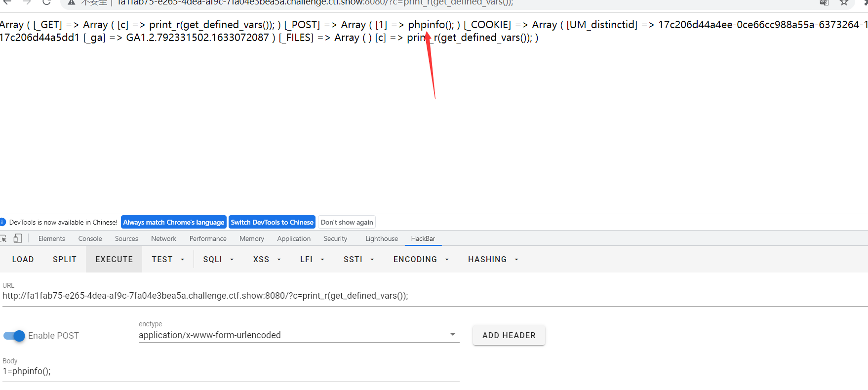
Task: Click the ADD HEADER button
Action: [509, 335]
